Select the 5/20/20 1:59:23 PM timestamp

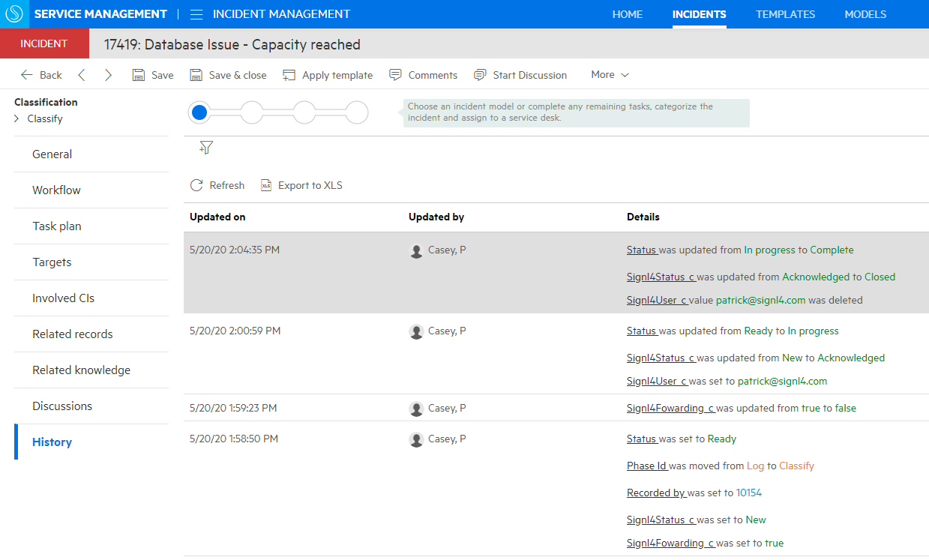point(233,408)
